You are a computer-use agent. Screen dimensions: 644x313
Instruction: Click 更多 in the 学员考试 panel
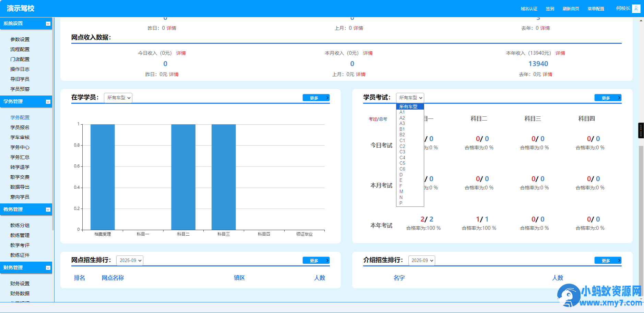coord(607,97)
